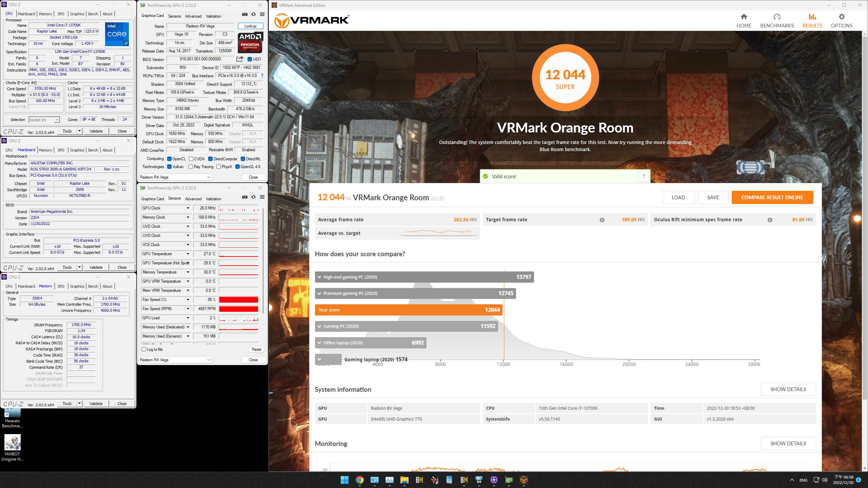Screen dimensions: 868x488
Task: Open the Fan Speed (RPM) sensor dropdown
Action: [188, 309]
